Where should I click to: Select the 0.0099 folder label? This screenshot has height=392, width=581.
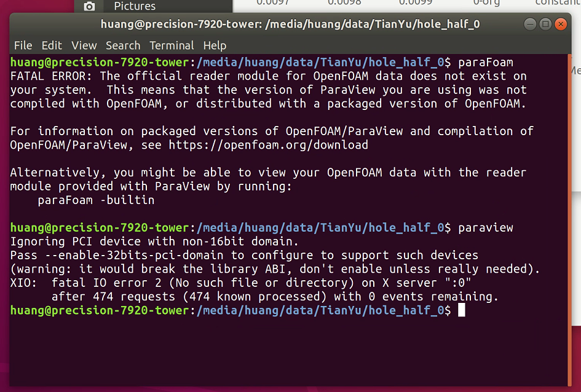pyautogui.click(x=416, y=2)
